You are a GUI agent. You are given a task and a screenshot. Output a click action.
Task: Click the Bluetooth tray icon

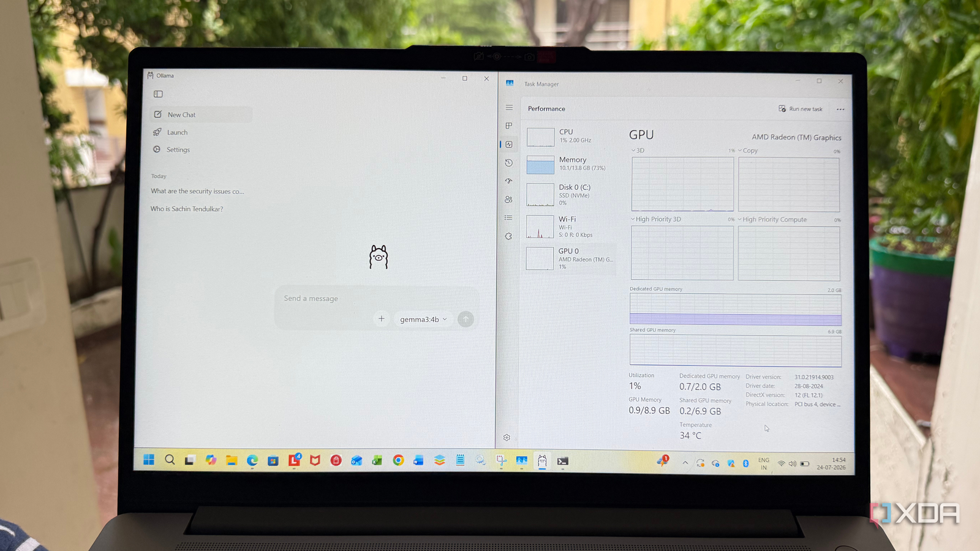pos(746,463)
